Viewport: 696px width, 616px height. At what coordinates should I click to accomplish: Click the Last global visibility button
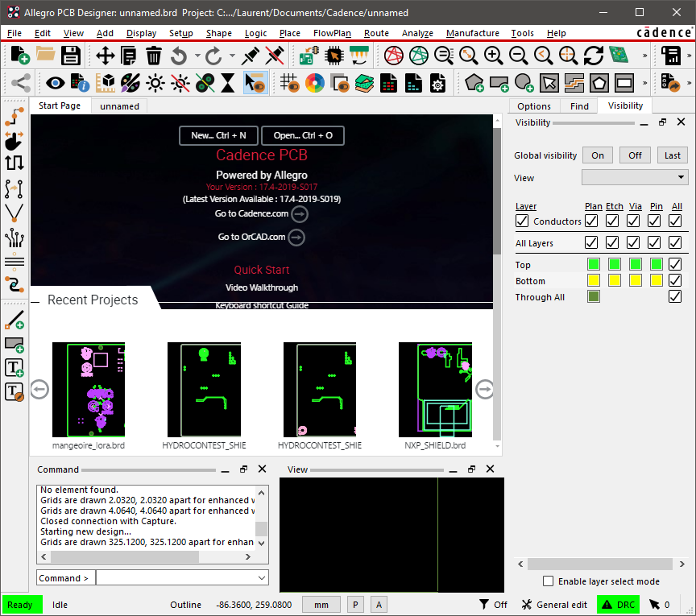[x=672, y=155]
